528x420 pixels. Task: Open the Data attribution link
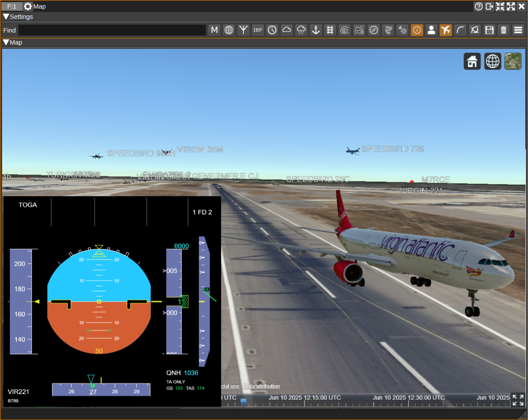click(x=261, y=386)
